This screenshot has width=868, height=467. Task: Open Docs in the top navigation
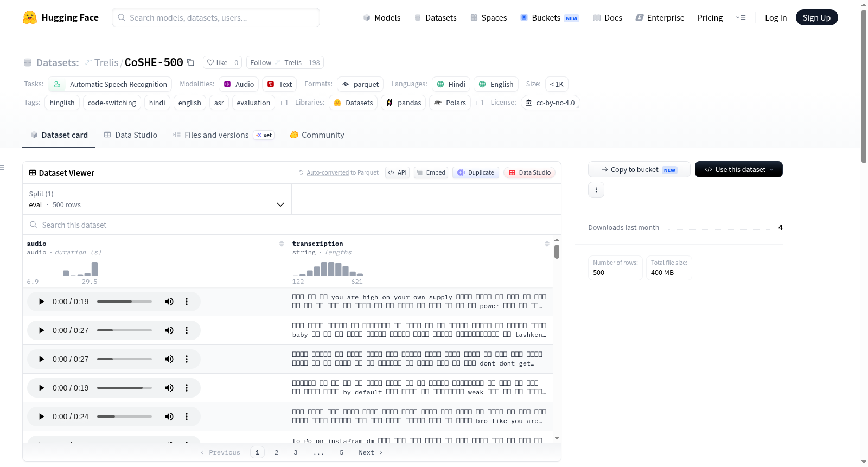(608, 18)
